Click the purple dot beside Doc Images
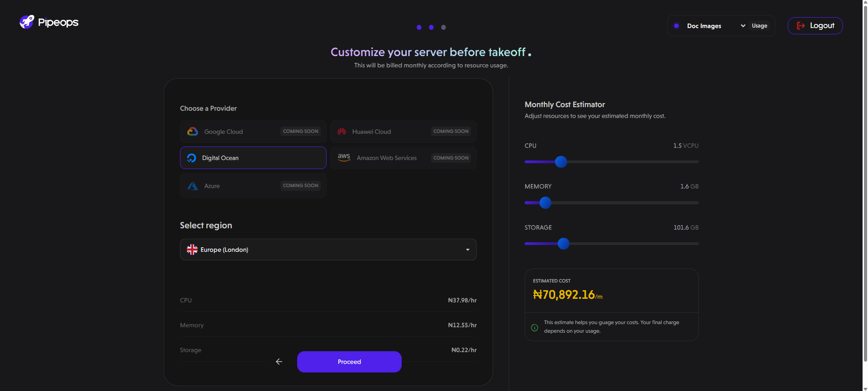 pos(676,26)
